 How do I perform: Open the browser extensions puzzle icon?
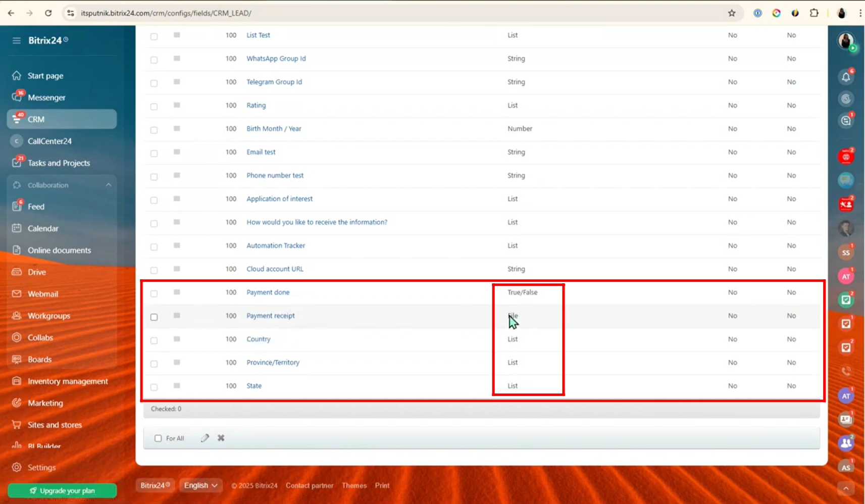(x=814, y=13)
